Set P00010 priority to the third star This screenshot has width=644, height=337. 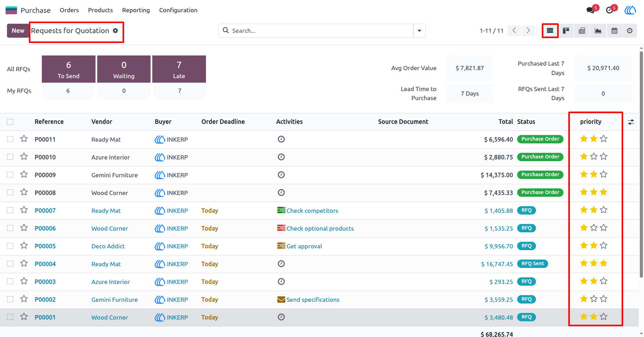pos(604,157)
